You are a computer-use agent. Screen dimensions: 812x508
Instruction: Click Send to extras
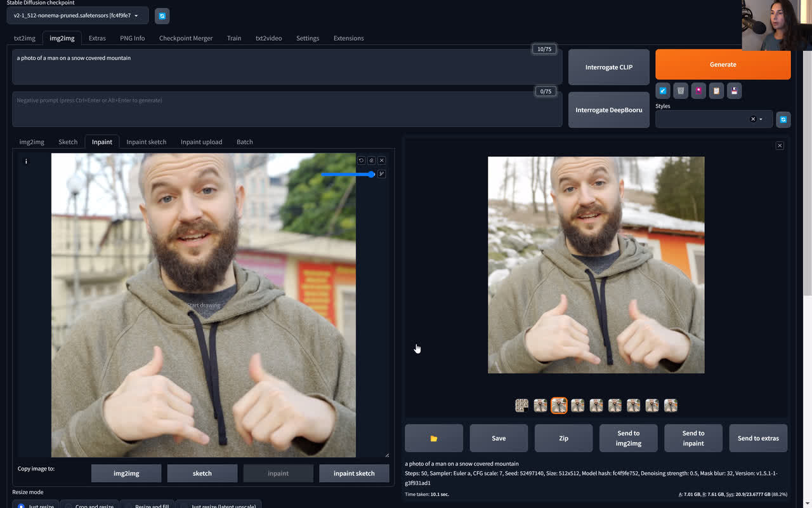coord(758,438)
